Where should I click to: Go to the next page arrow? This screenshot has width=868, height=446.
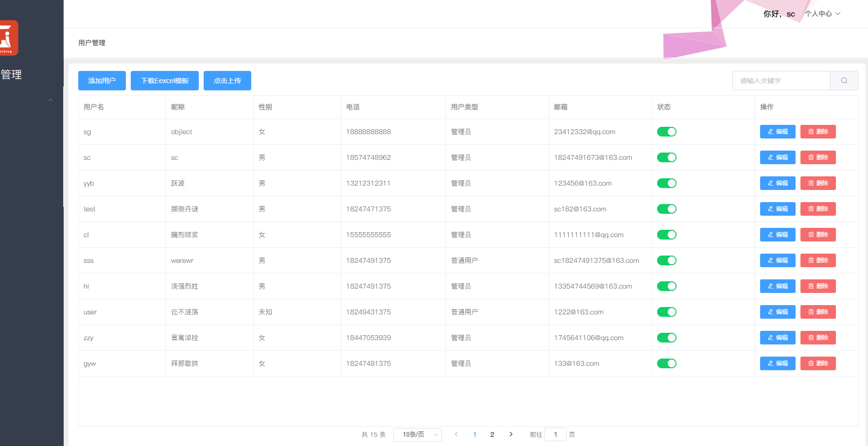pyautogui.click(x=511, y=434)
